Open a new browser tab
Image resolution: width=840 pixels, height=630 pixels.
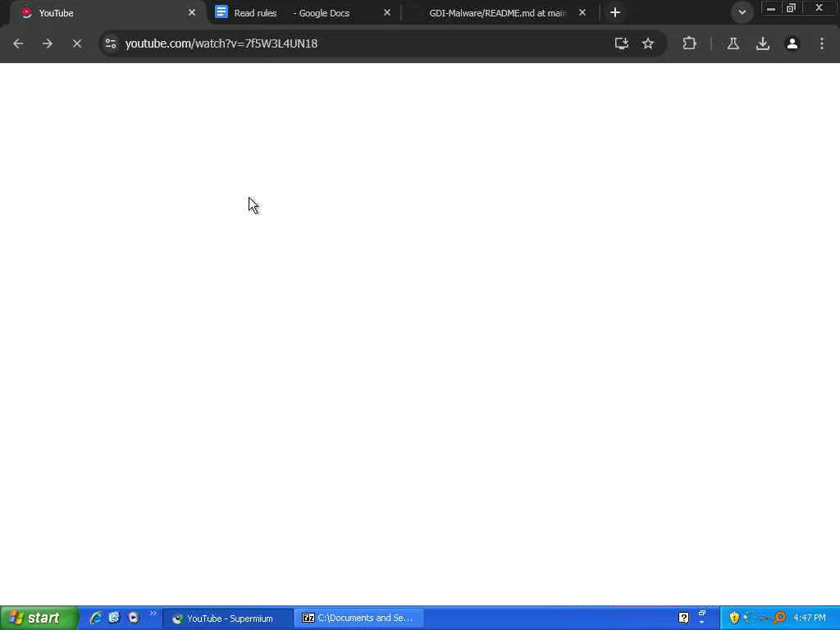point(615,12)
